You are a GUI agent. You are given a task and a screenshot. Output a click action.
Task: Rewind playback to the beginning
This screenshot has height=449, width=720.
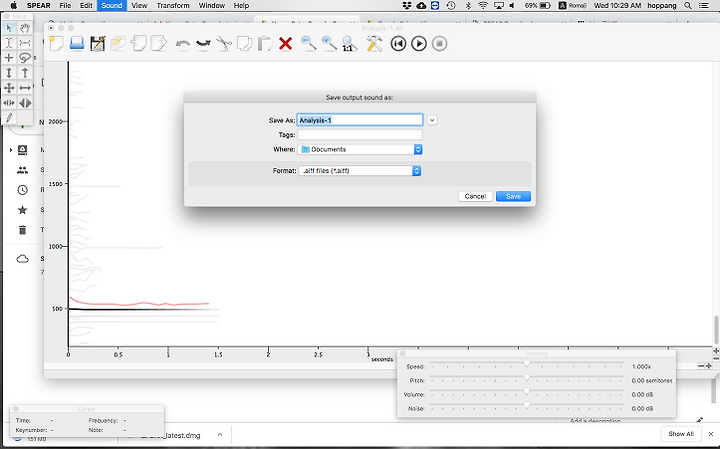398,44
